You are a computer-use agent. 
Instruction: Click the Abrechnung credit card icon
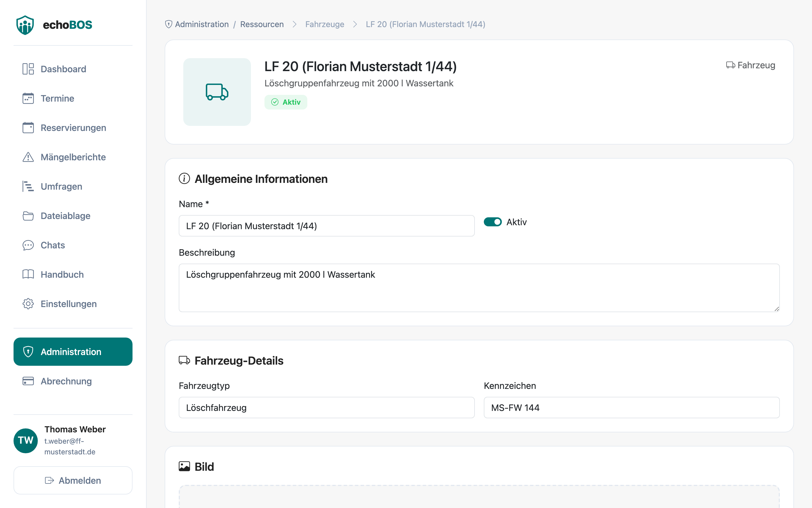point(28,381)
